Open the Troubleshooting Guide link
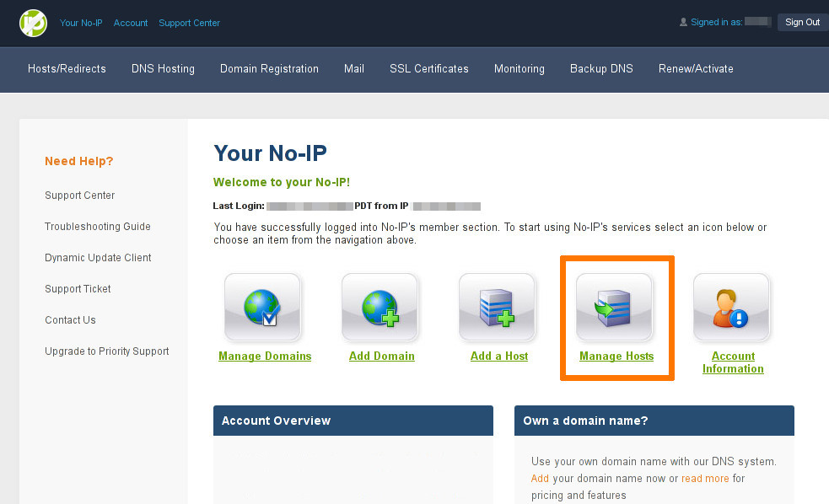The image size is (829, 504). click(98, 227)
